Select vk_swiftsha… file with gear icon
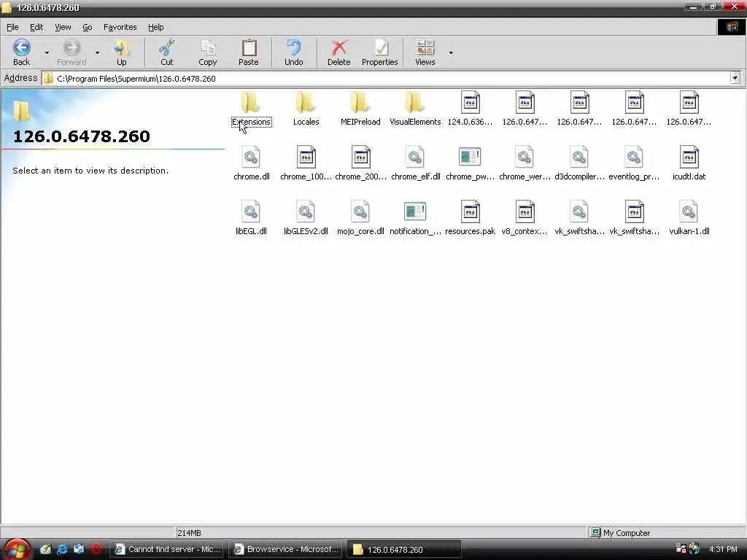This screenshot has height=560, width=747. [x=579, y=218]
